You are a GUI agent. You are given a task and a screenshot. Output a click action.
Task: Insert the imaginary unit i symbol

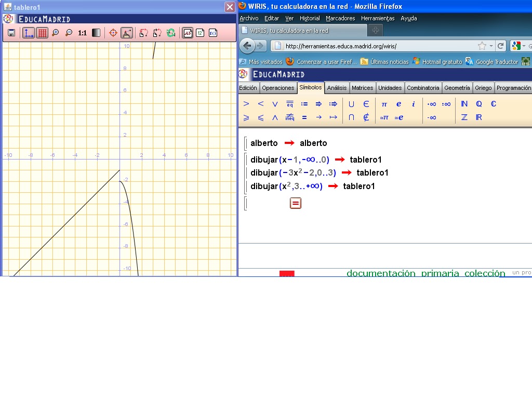click(x=413, y=104)
